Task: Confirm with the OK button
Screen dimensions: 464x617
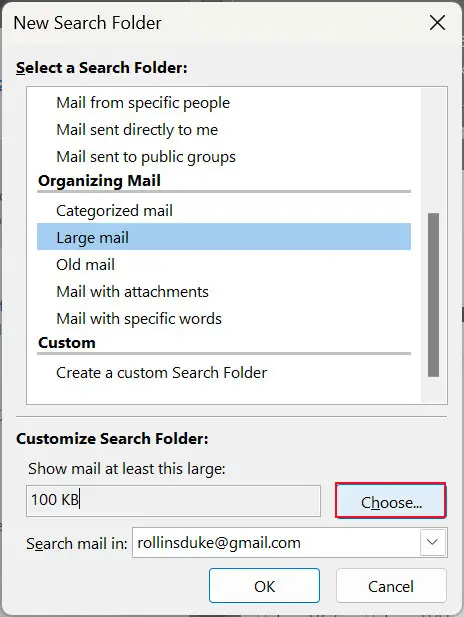Action: pyautogui.click(x=264, y=586)
